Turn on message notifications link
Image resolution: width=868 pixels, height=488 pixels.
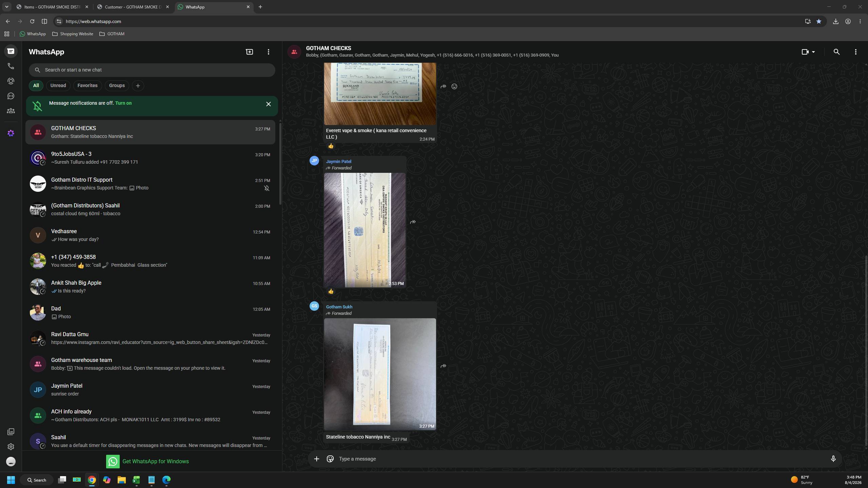pos(123,103)
